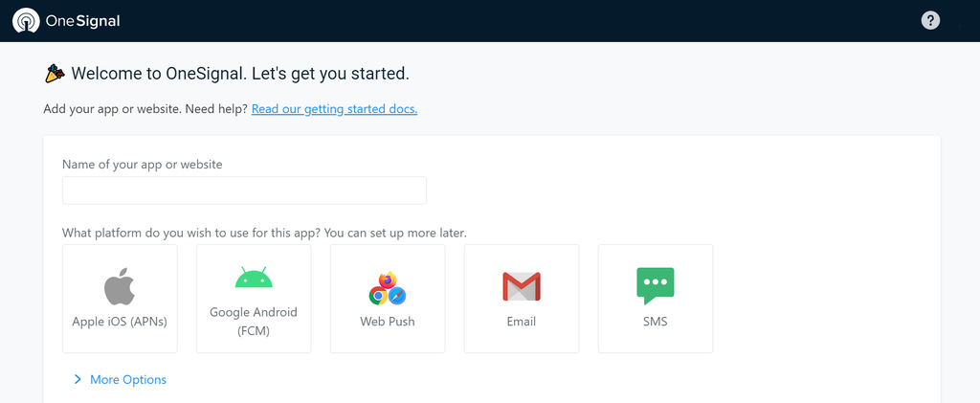Open the help question mark icon
This screenshot has height=403, width=980.
tap(930, 21)
